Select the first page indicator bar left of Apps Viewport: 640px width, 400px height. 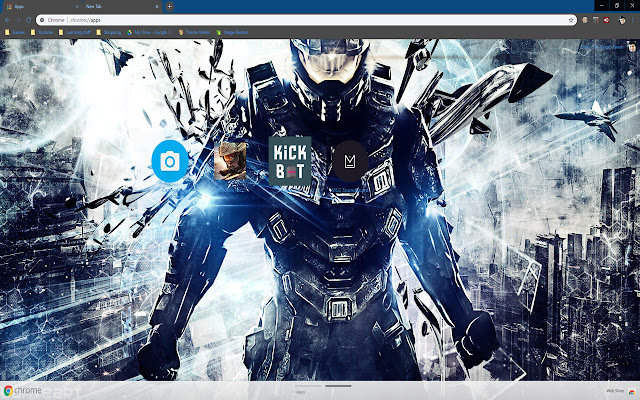pos(308,386)
